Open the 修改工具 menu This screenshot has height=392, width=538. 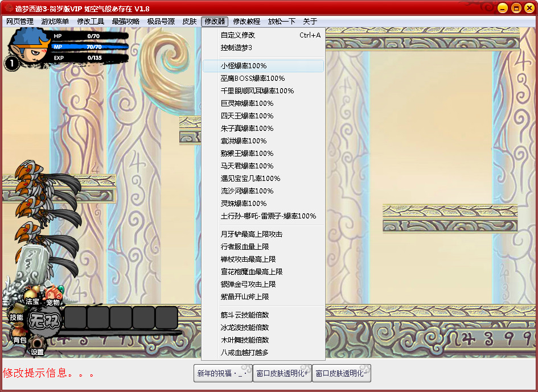pyautogui.click(x=91, y=22)
